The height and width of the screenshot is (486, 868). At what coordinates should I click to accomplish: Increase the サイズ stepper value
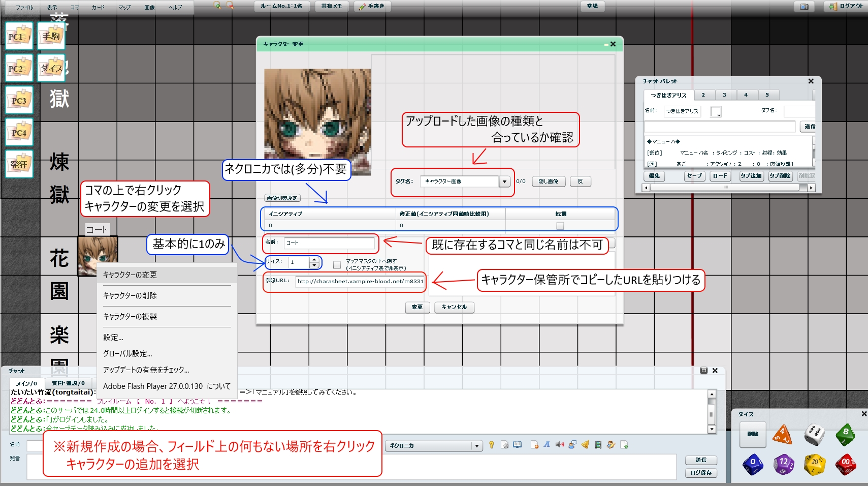click(314, 260)
